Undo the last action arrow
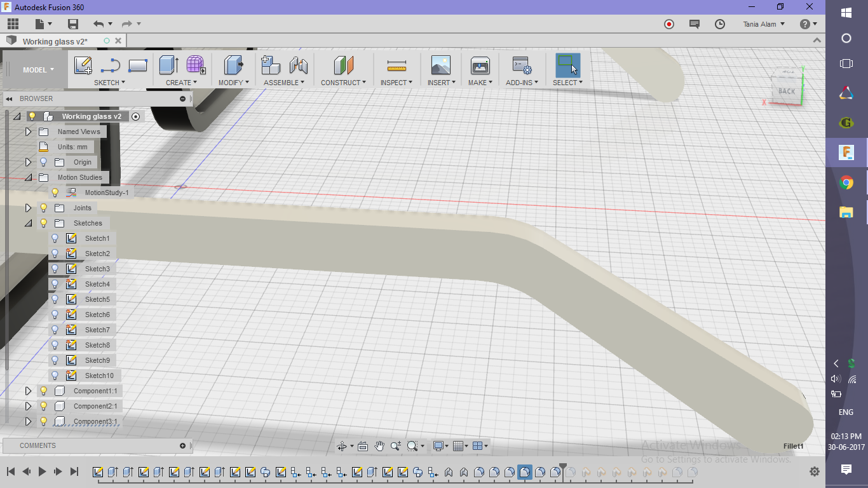Image resolution: width=868 pixels, height=488 pixels. [98, 24]
